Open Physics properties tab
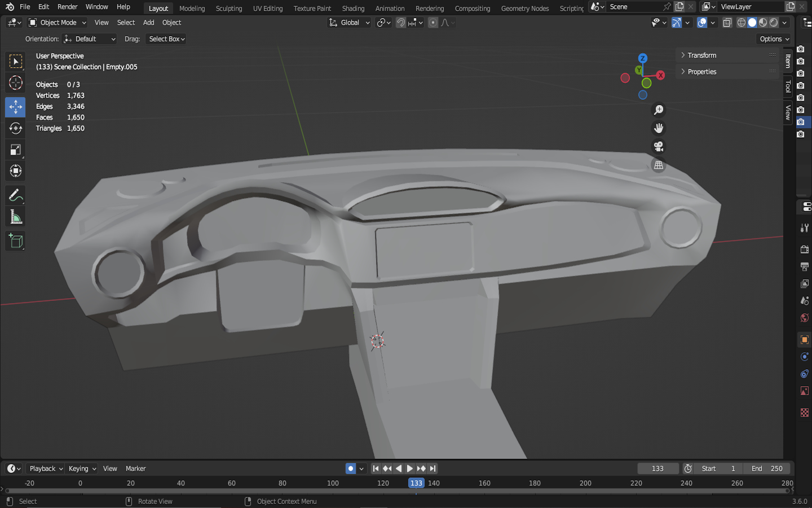Screen dimensions: 812x508 (x=805, y=357)
